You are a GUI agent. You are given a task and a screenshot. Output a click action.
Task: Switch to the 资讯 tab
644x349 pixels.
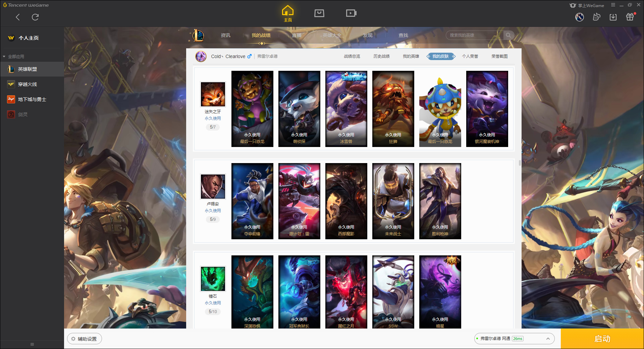point(225,35)
